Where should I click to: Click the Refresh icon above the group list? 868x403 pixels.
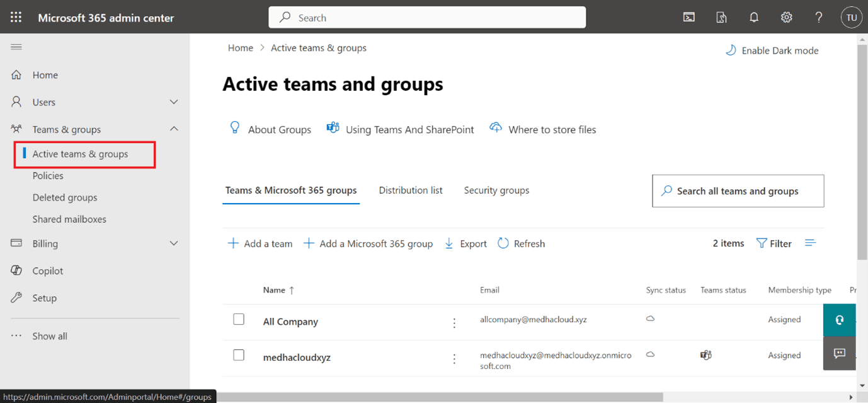coord(521,243)
